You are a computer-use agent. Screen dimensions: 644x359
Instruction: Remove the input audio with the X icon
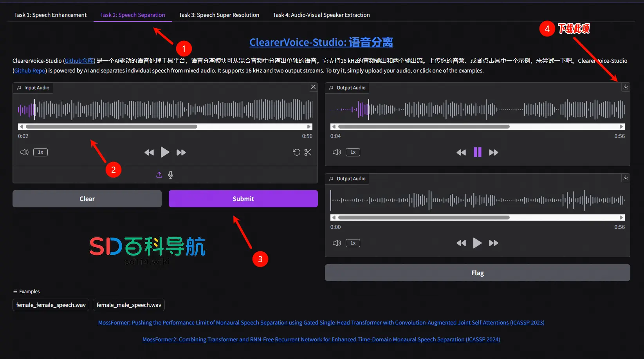(x=313, y=87)
